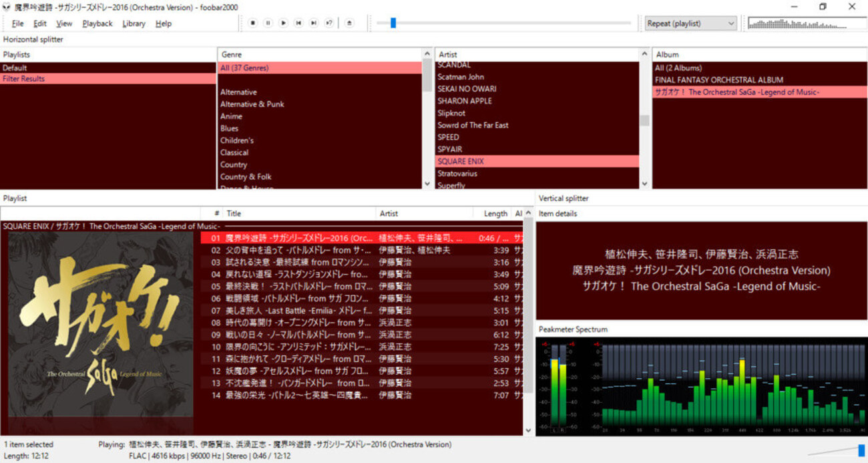The image size is (868, 463).
Task: Select track 10 with length 7:25
Action: click(362, 347)
